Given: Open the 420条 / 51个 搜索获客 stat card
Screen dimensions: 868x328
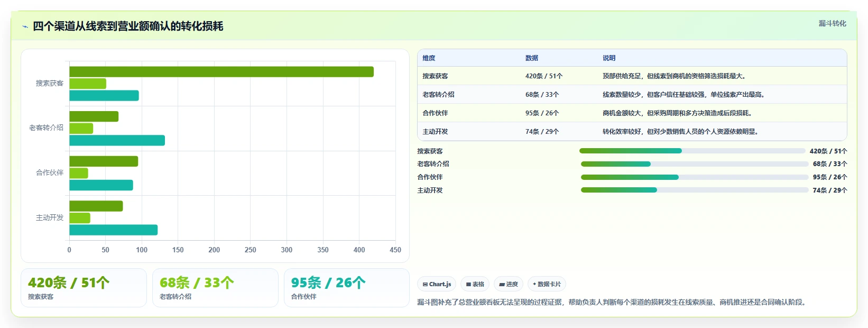Looking at the screenshot, I should 84,288.
